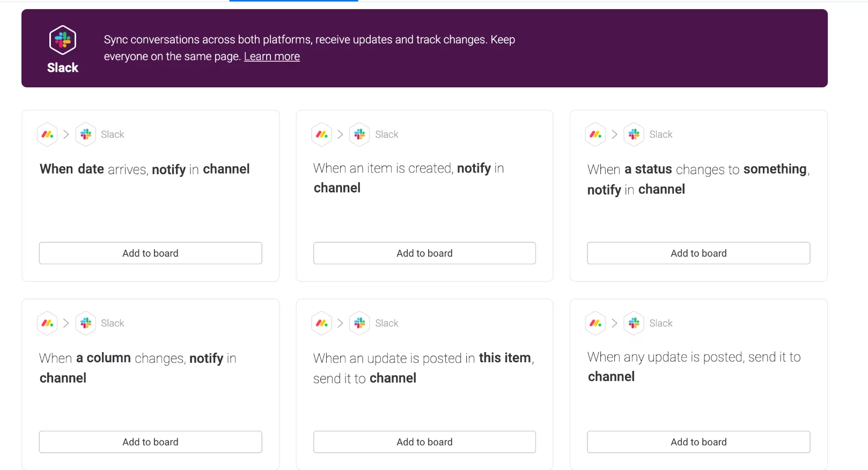
Task: Click the 'Sync conversations across both platforms' banner text
Action: pos(310,48)
